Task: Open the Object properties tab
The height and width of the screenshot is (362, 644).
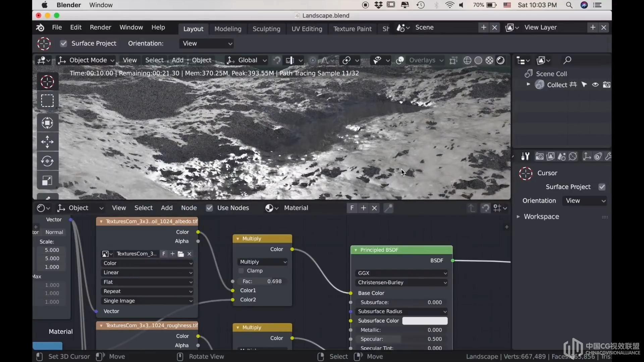Action: 587,157
